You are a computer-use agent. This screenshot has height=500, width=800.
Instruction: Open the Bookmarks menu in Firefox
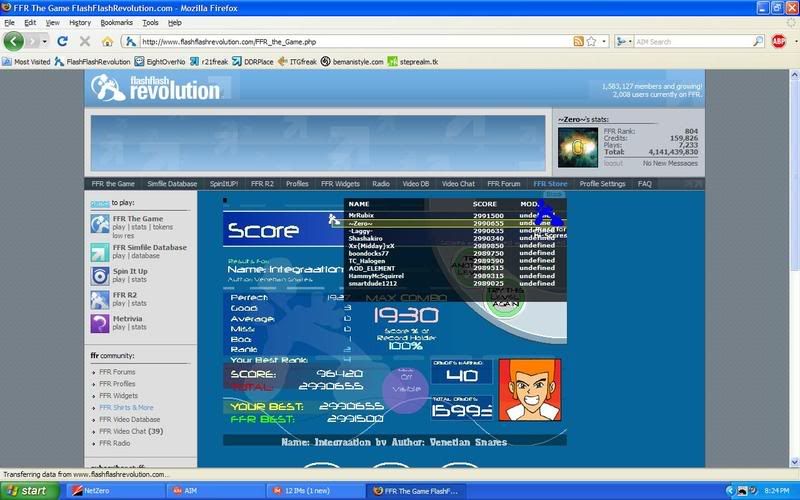point(116,21)
